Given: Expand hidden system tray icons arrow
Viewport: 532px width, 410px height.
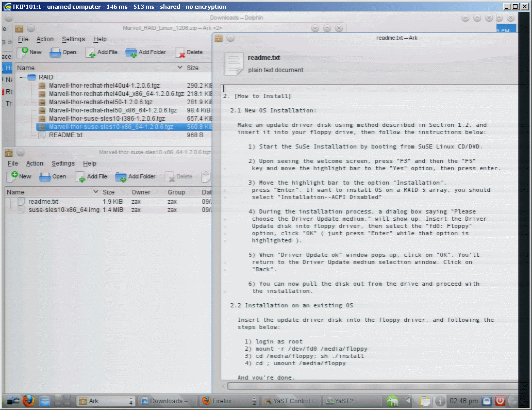Looking at the screenshot, I should 408,401.
